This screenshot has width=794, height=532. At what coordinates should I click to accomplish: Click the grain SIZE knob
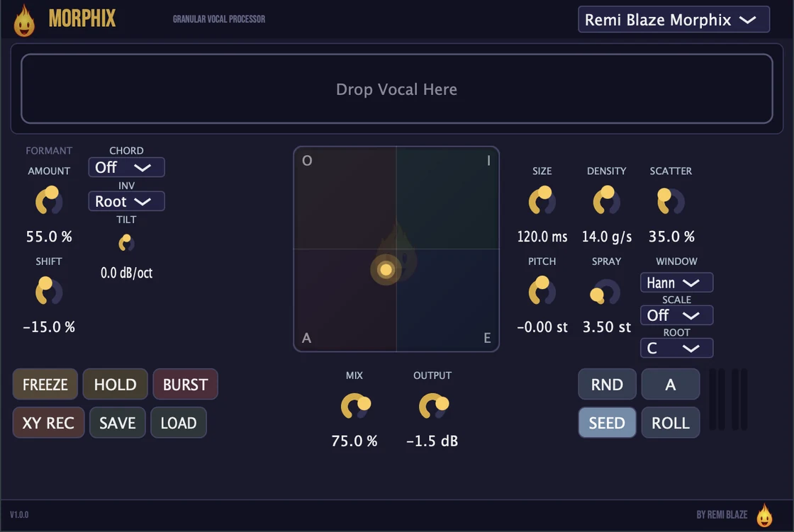[x=542, y=201]
